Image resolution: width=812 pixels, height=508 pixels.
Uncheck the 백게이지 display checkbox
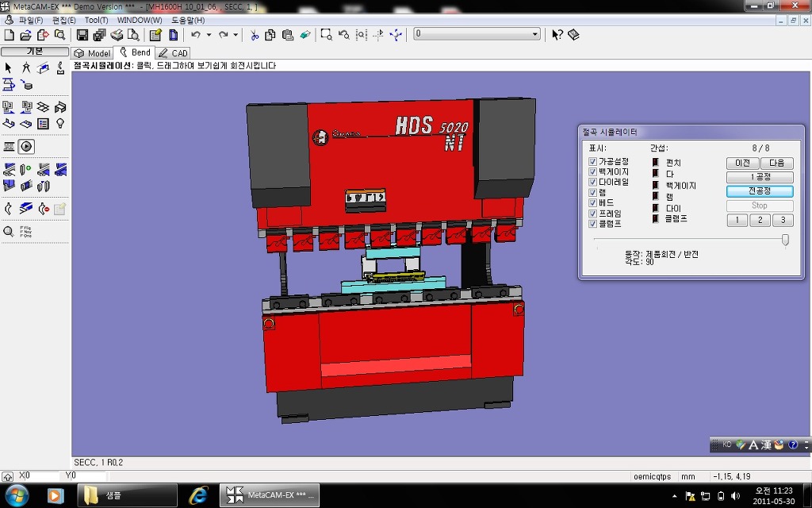tap(593, 172)
